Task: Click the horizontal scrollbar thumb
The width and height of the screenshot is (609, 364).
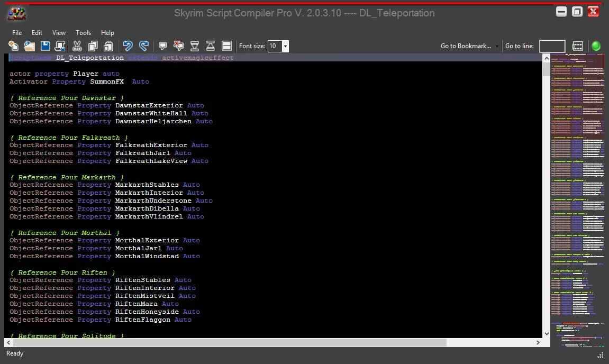Action: 230,343
